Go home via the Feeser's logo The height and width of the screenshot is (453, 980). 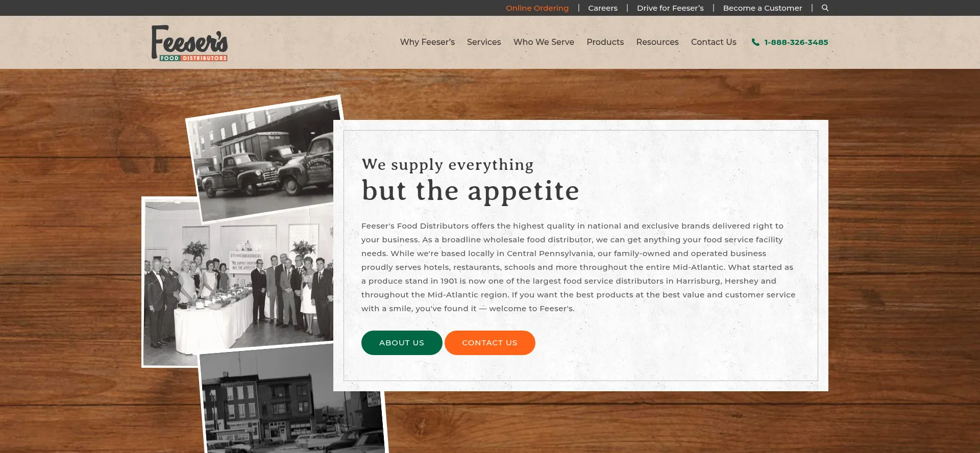pyautogui.click(x=189, y=43)
